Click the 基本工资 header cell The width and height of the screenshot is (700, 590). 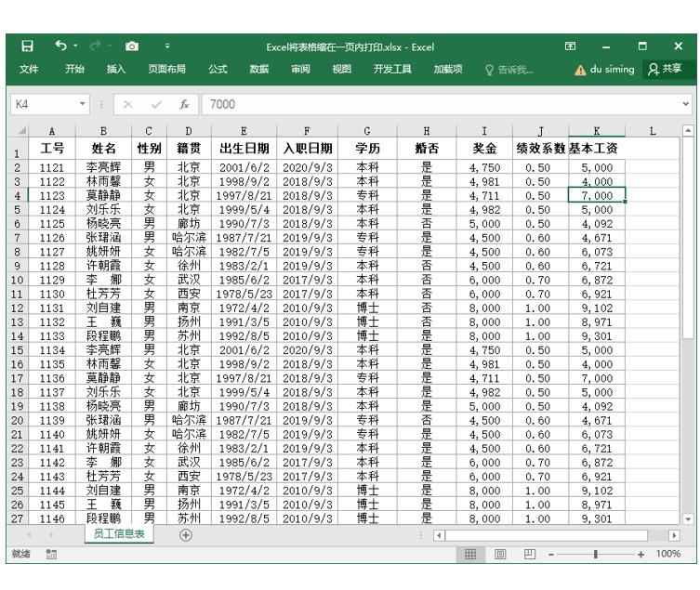(x=597, y=148)
